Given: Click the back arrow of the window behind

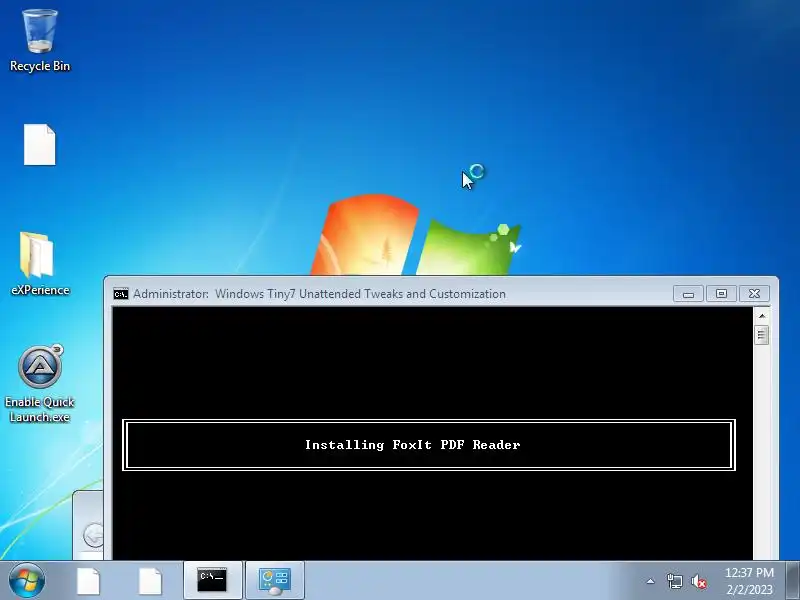Looking at the screenshot, I should (x=94, y=535).
